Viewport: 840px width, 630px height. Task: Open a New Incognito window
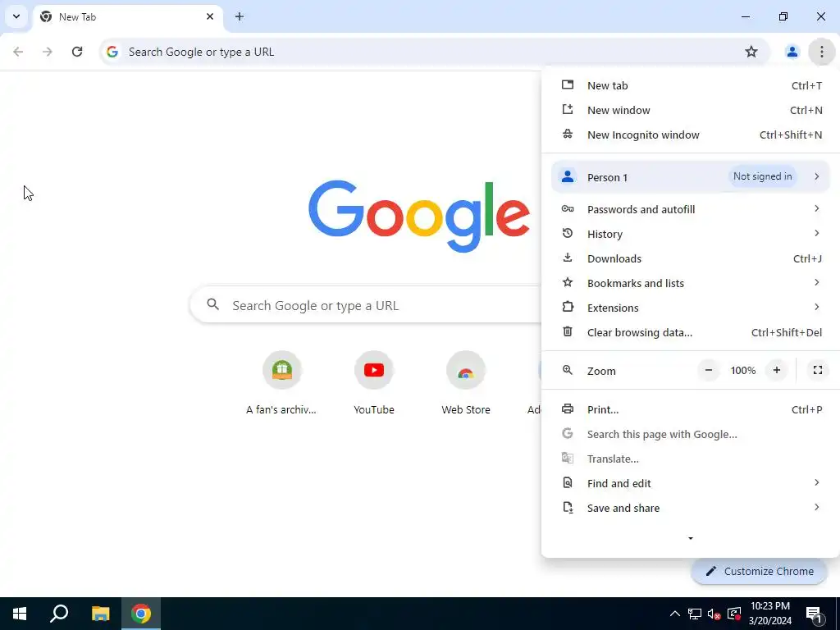(x=691, y=135)
